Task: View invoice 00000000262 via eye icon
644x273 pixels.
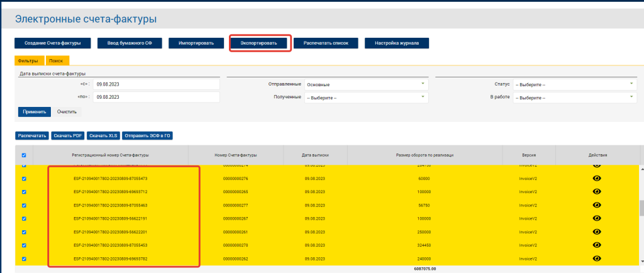Action: click(x=597, y=259)
